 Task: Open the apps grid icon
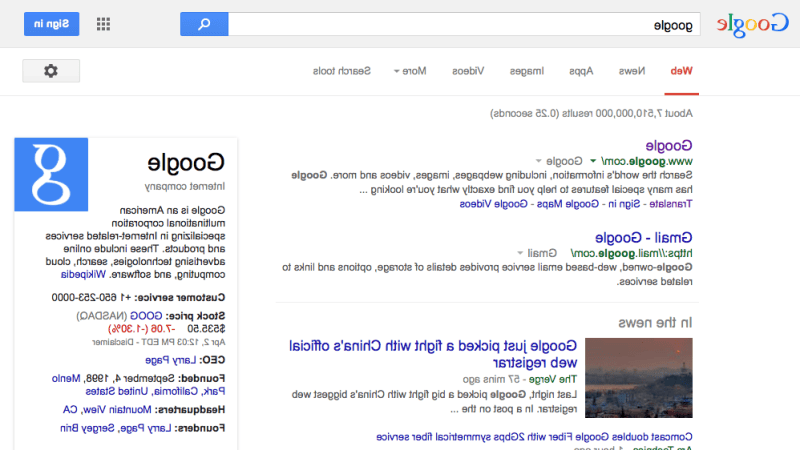104,24
